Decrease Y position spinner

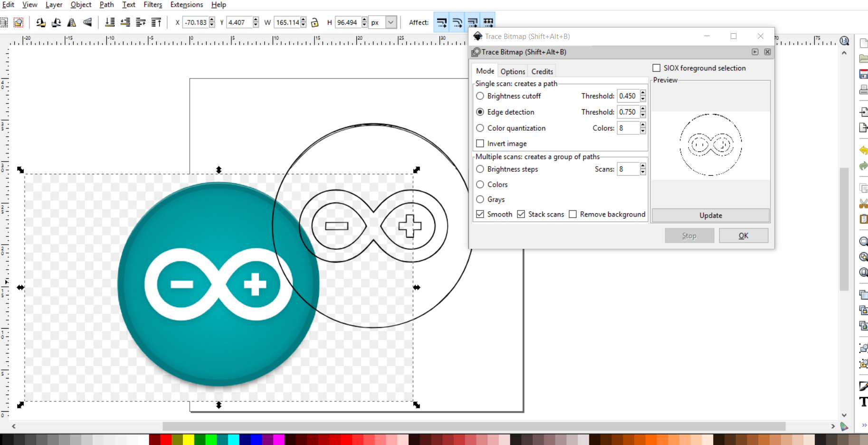click(x=256, y=25)
